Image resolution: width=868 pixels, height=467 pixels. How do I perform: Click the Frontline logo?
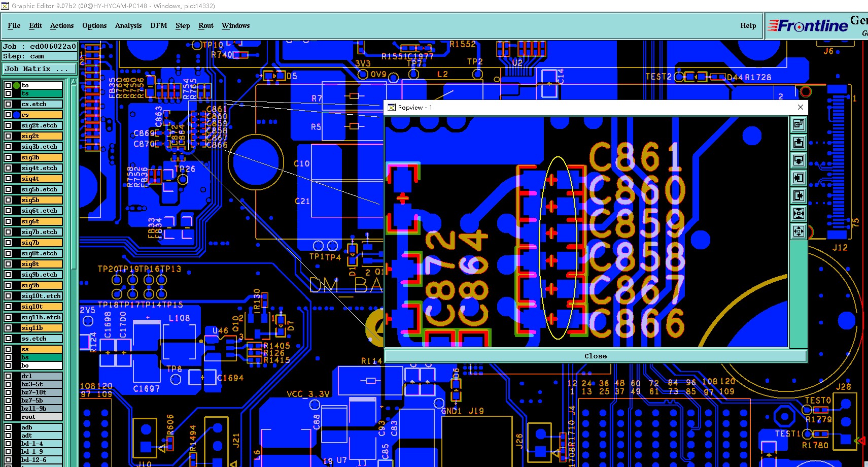808,25
